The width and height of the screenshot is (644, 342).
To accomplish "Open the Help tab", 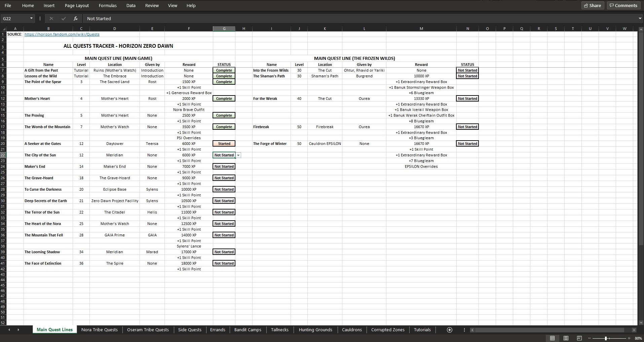I will tap(191, 5).
